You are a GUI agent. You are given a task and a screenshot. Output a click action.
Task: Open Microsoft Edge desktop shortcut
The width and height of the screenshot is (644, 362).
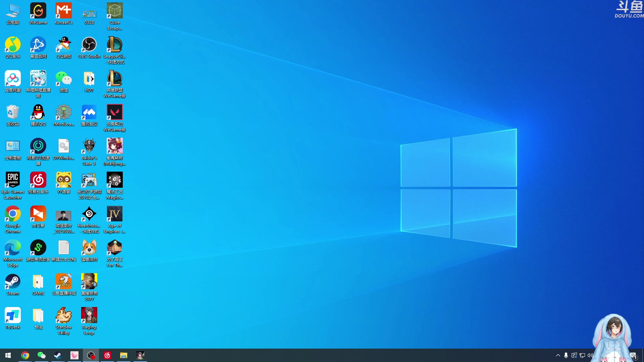tap(13, 253)
